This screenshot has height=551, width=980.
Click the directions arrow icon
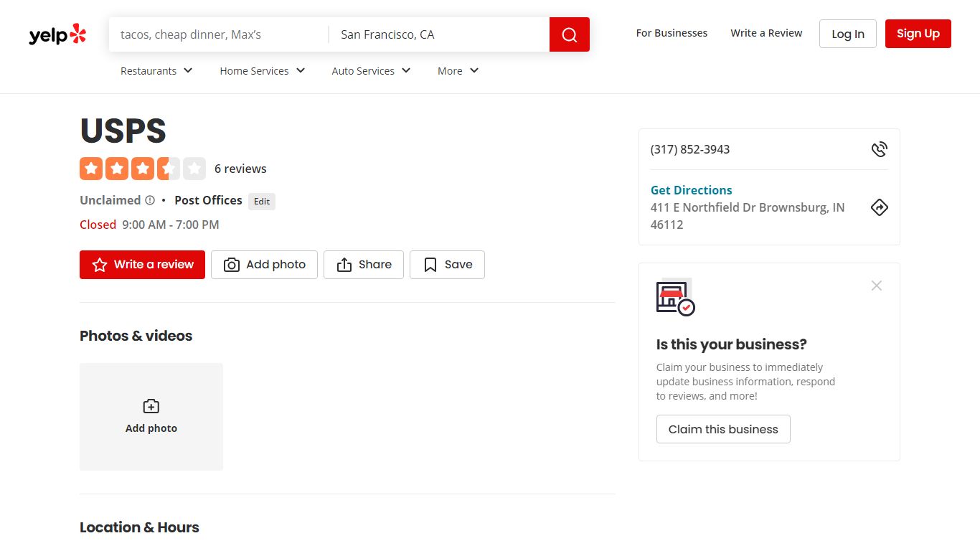point(880,207)
